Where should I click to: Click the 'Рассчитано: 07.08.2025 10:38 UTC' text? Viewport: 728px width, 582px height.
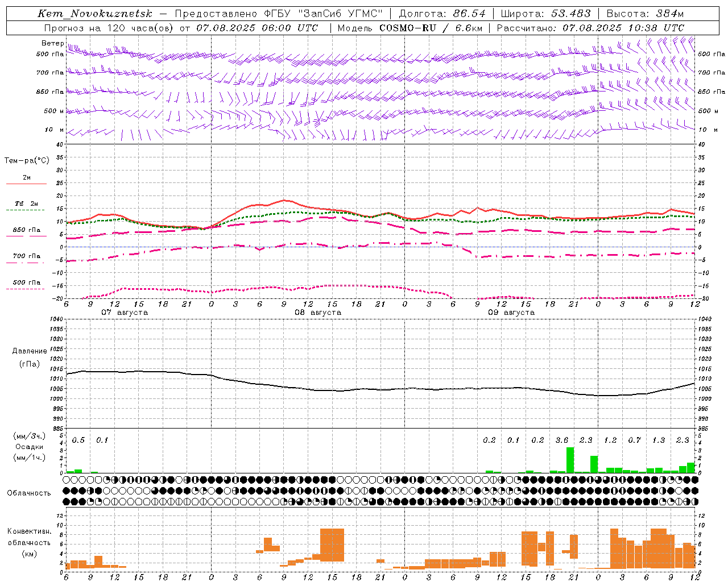[x=590, y=28]
